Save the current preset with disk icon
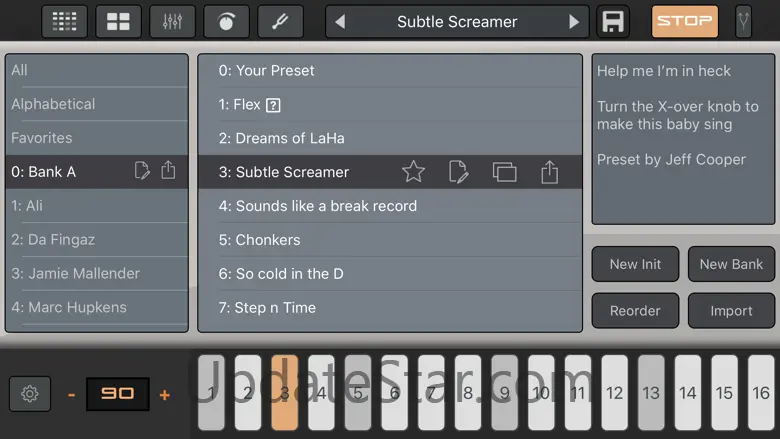Screen dimensions: 780x439 [x=613, y=21]
